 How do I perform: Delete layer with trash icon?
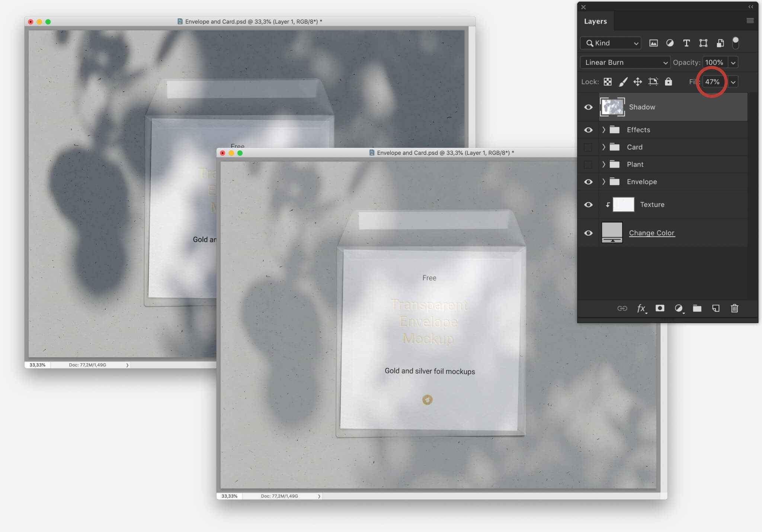pos(734,308)
